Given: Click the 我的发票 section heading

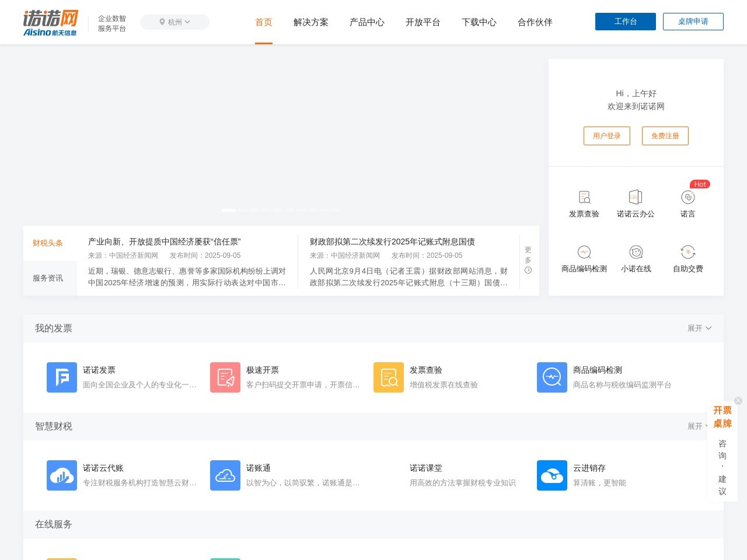Looking at the screenshot, I should 54,328.
